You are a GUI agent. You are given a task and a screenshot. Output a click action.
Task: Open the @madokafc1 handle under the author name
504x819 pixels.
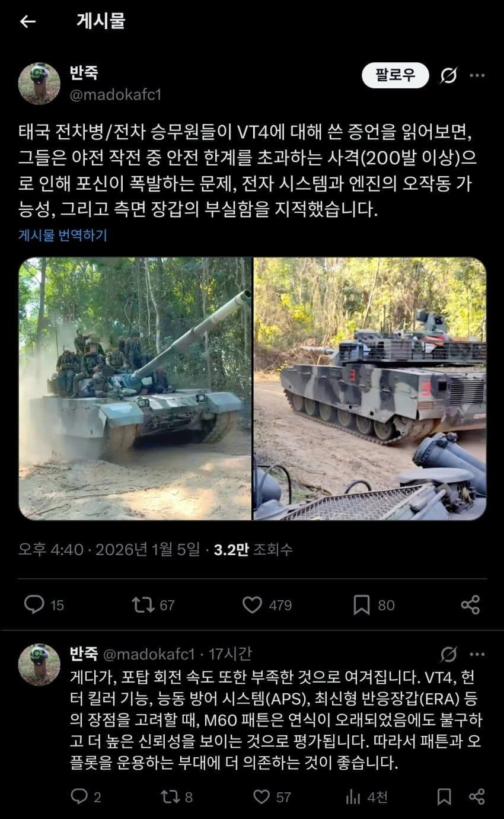coord(116,95)
